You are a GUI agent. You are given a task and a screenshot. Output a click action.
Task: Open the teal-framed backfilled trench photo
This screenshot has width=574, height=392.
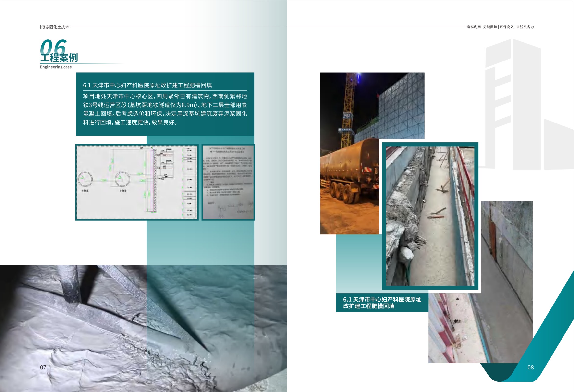point(430,216)
